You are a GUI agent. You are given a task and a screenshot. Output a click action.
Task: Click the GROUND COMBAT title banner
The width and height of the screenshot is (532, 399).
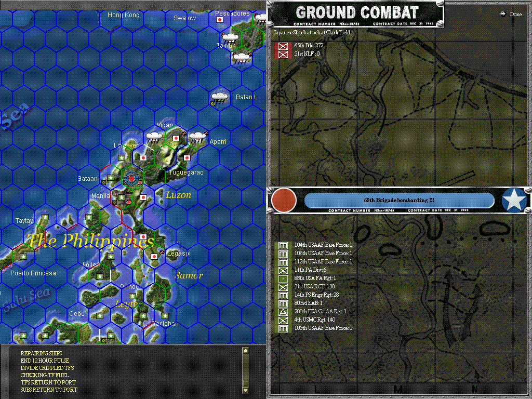pos(356,13)
